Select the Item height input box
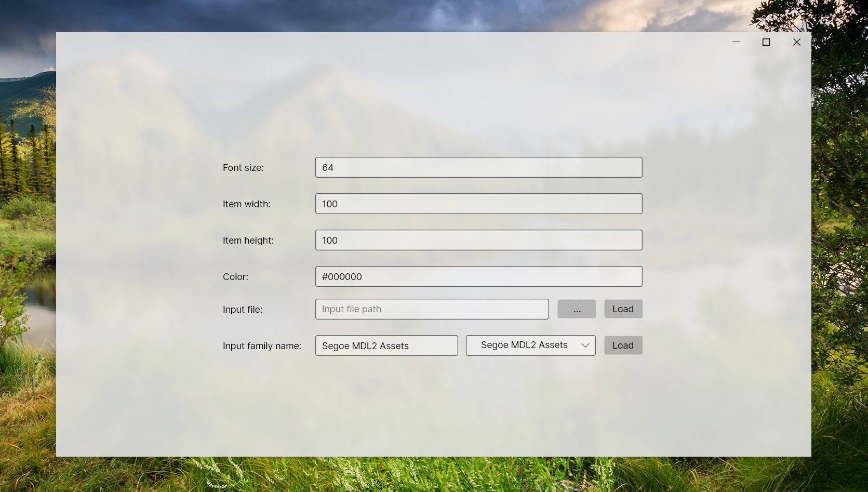The image size is (868, 492). (x=478, y=240)
